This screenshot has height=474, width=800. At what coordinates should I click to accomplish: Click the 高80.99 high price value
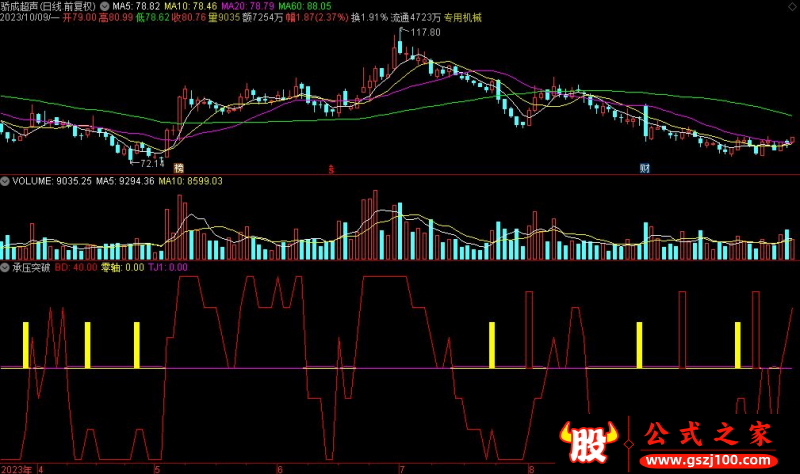116,17
